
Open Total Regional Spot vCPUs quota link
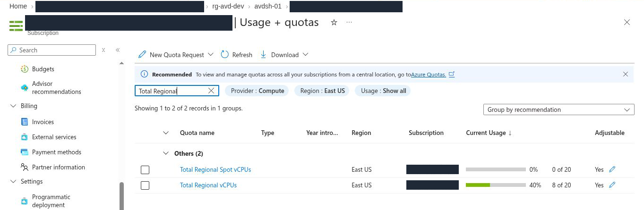(x=215, y=169)
